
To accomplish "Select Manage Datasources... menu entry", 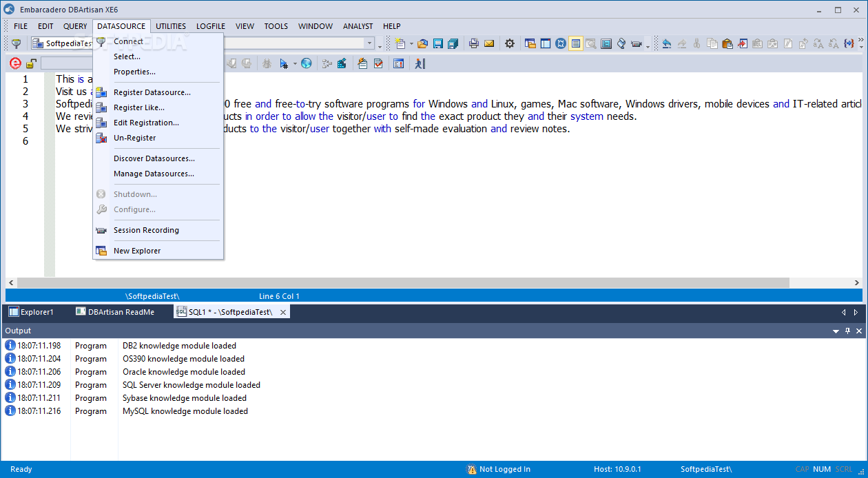I will click(158, 174).
